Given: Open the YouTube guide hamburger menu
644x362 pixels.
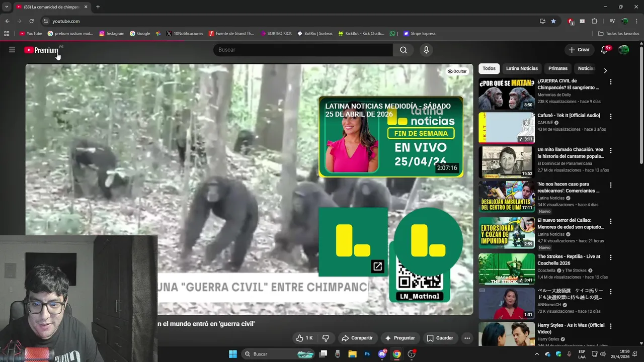Looking at the screenshot, I should (x=12, y=50).
